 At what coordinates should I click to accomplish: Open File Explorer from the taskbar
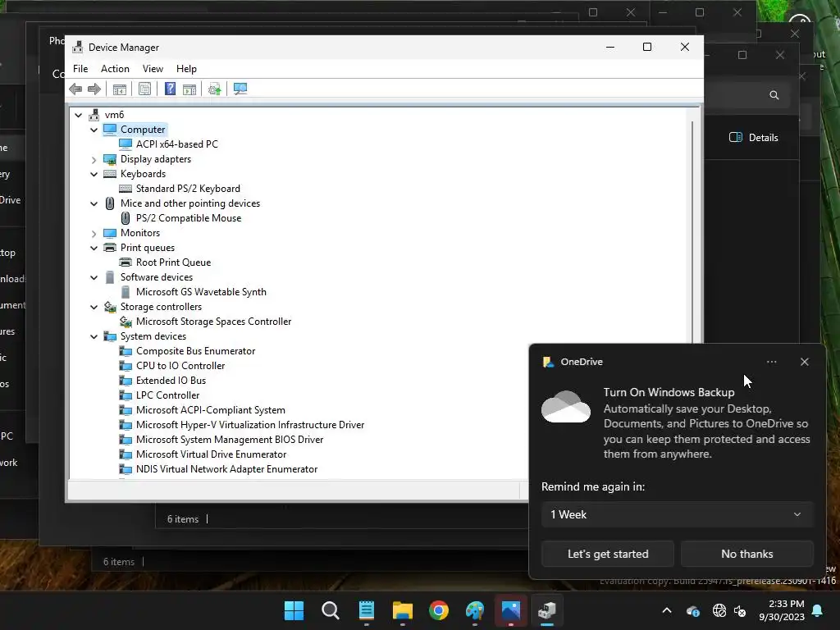[x=402, y=610]
